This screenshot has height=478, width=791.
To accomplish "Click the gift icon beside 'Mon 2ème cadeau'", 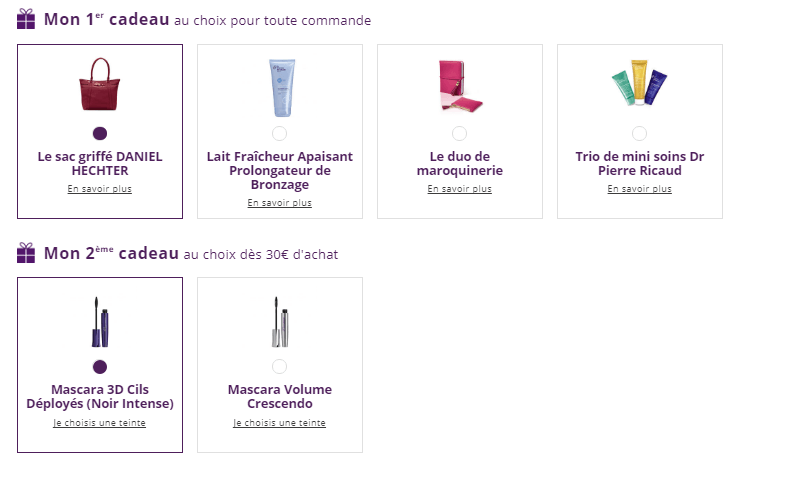I will 26,253.
